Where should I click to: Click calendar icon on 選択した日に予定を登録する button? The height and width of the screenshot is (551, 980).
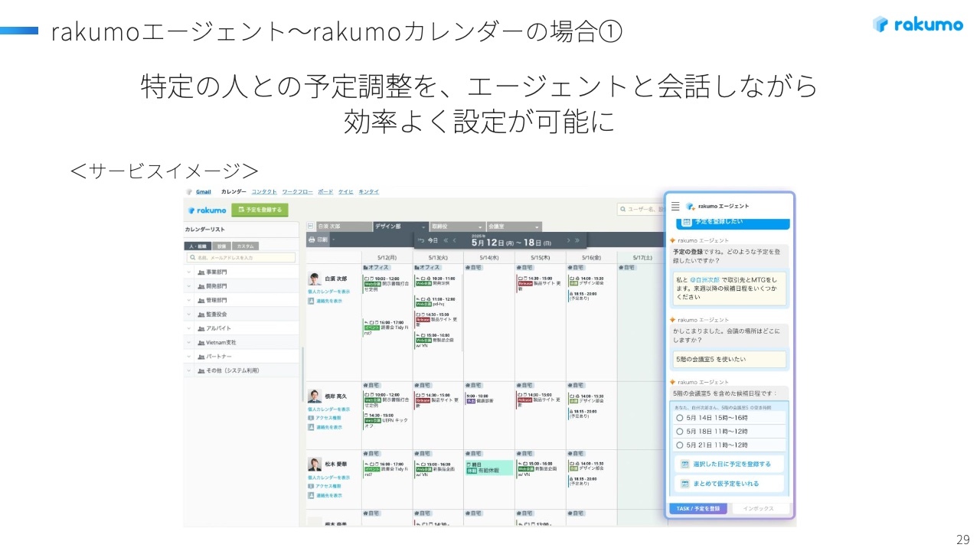pos(685,464)
